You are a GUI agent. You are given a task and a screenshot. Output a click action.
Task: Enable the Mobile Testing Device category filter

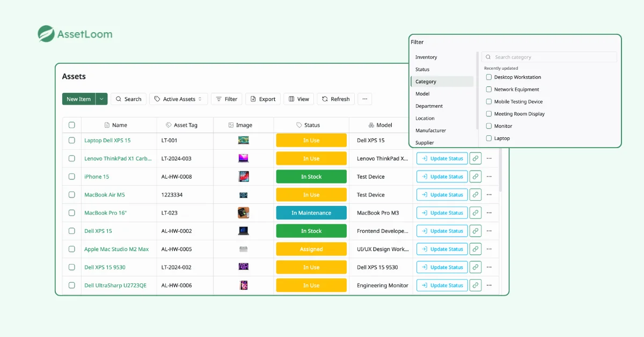[x=489, y=101]
